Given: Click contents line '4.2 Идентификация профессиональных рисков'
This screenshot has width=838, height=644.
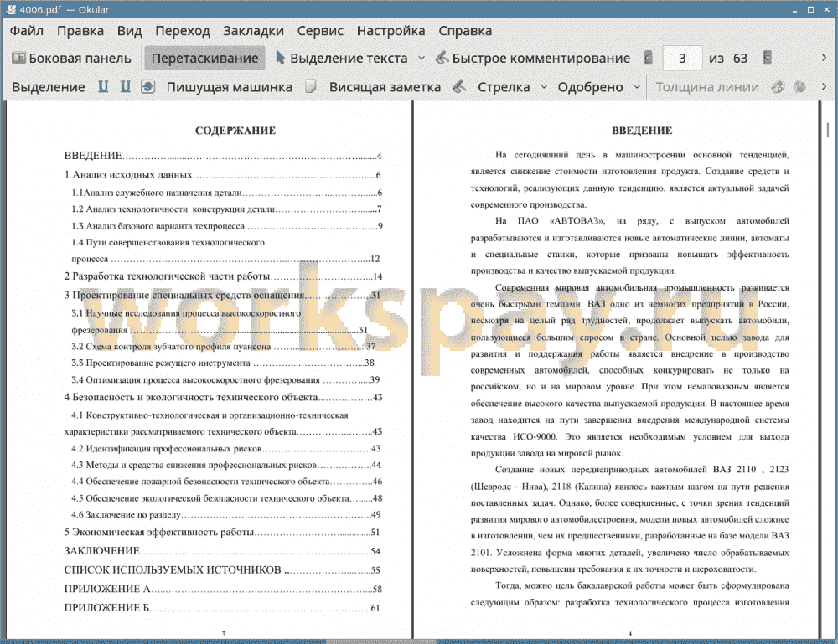Looking at the screenshot, I should pos(226,449).
